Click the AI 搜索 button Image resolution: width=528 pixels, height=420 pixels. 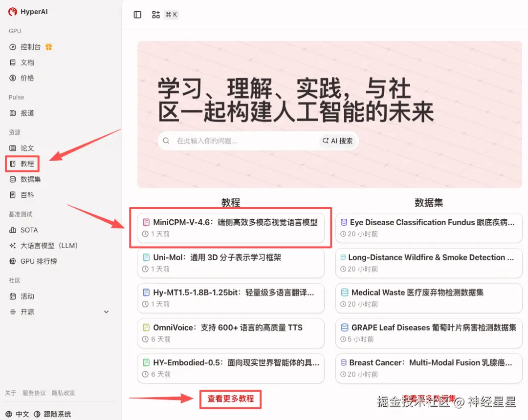[x=338, y=141]
